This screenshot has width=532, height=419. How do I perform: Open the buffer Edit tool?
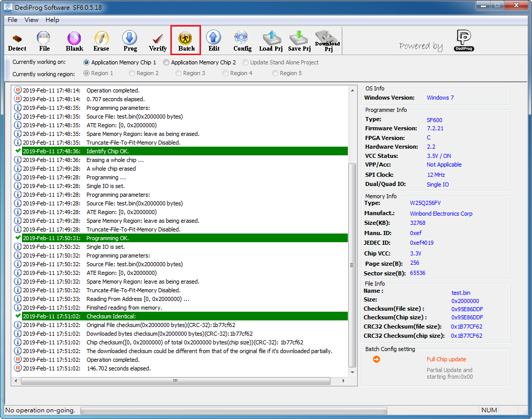(x=213, y=40)
